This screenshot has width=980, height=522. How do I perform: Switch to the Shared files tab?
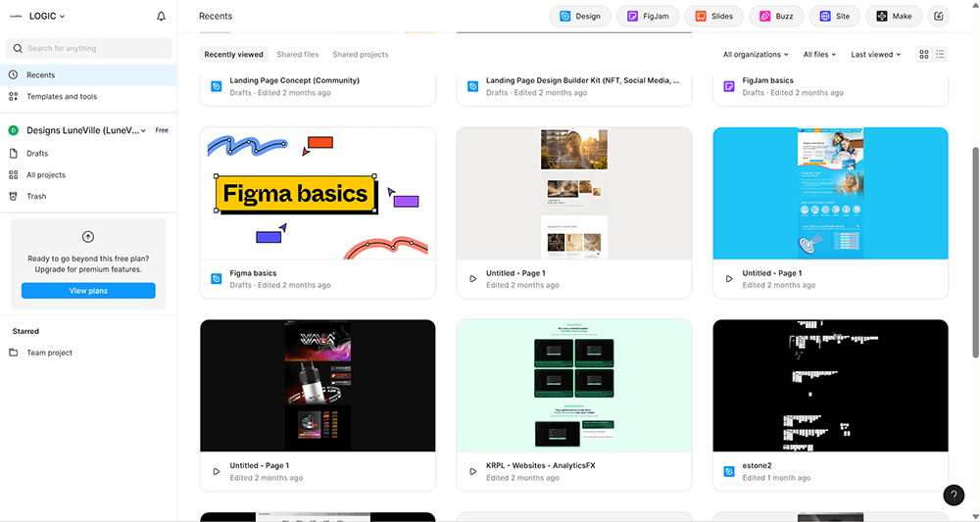[298, 54]
